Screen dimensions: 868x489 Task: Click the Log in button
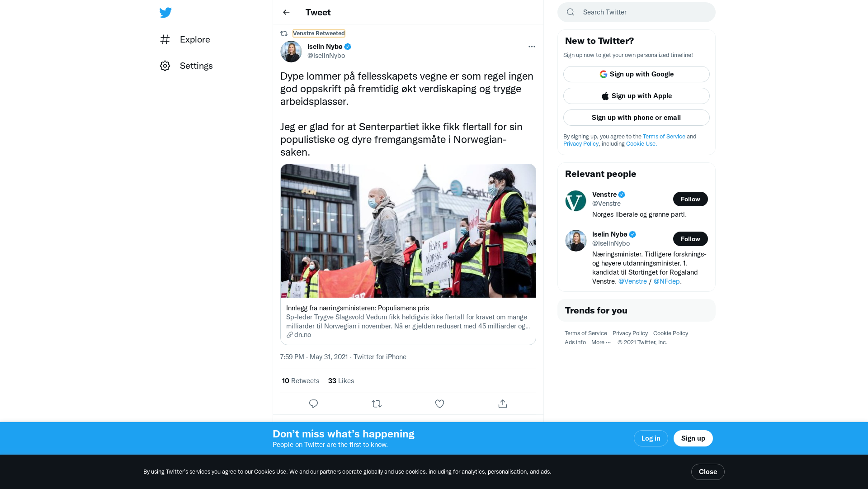pyautogui.click(x=651, y=438)
